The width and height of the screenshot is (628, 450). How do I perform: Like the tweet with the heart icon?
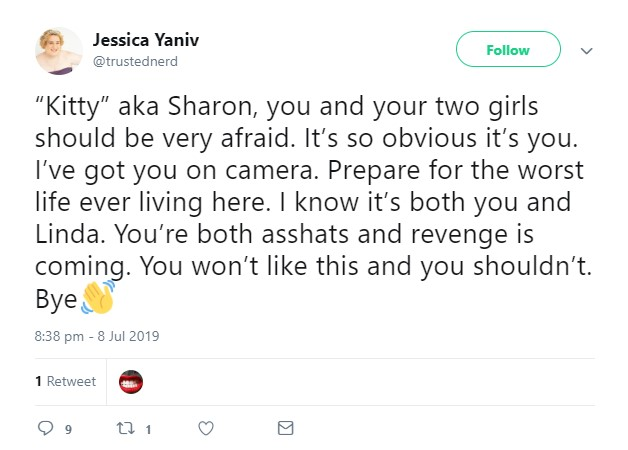pos(206,428)
